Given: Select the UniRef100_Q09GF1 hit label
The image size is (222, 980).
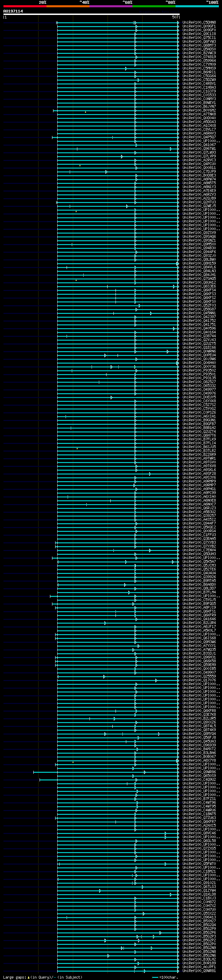Looking at the screenshot, I should pyautogui.click(x=199, y=26).
